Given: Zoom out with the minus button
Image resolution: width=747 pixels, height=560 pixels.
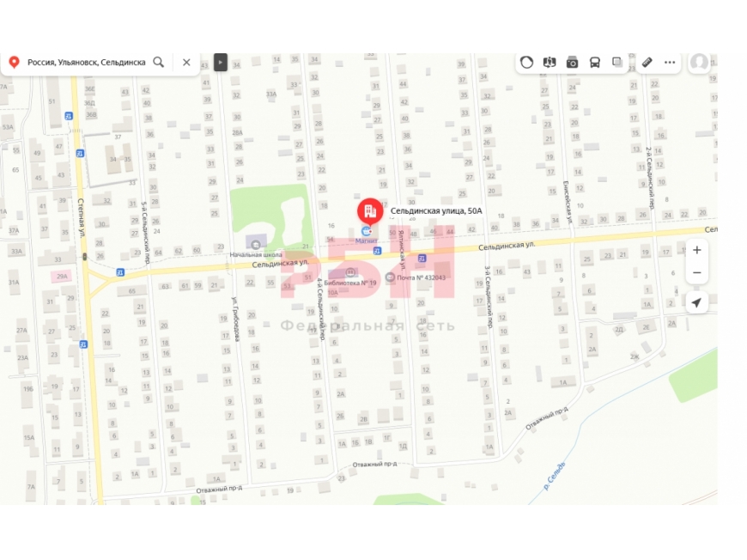Looking at the screenshot, I should click(x=696, y=272).
